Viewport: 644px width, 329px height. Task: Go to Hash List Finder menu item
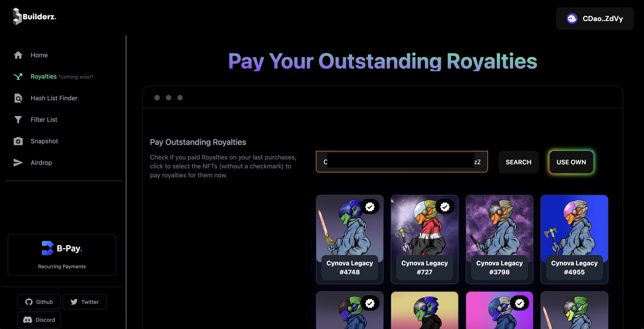tap(54, 98)
